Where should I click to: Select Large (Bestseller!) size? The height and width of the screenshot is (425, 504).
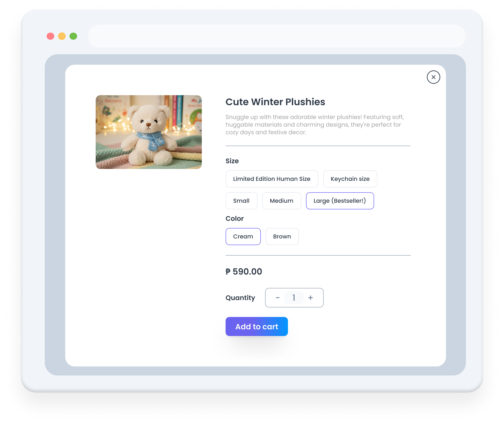pos(340,201)
